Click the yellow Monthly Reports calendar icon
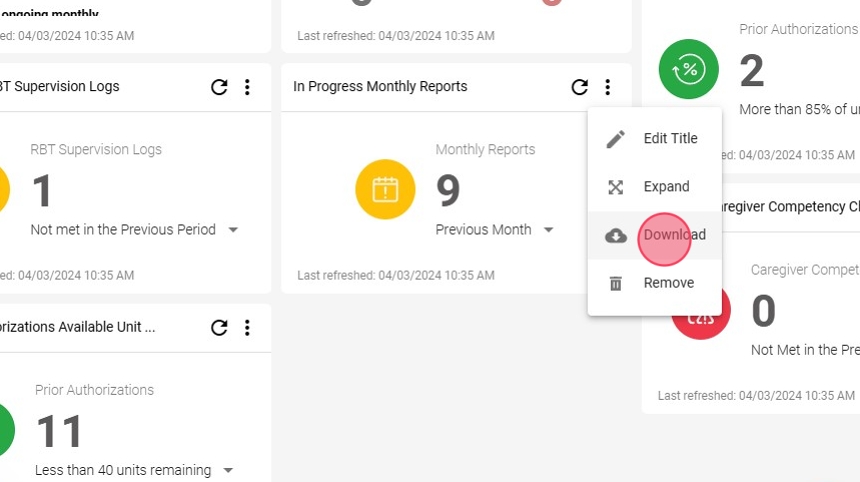Image resolution: width=860 pixels, height=482 pixels. click(x=385, y=189)
